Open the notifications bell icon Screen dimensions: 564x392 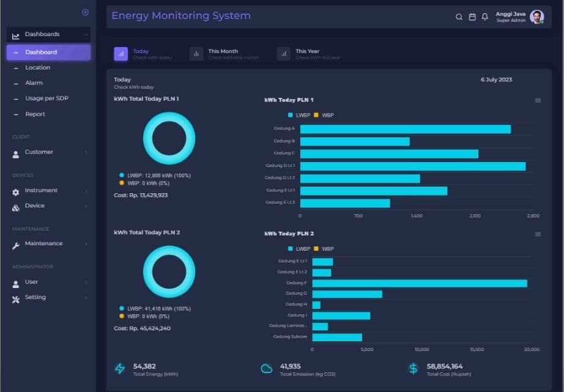(x=485, y=17)
